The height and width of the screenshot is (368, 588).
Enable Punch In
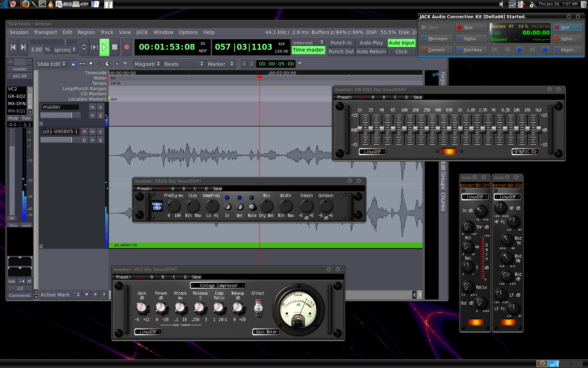pyautogui.click(x=341, y=43)
